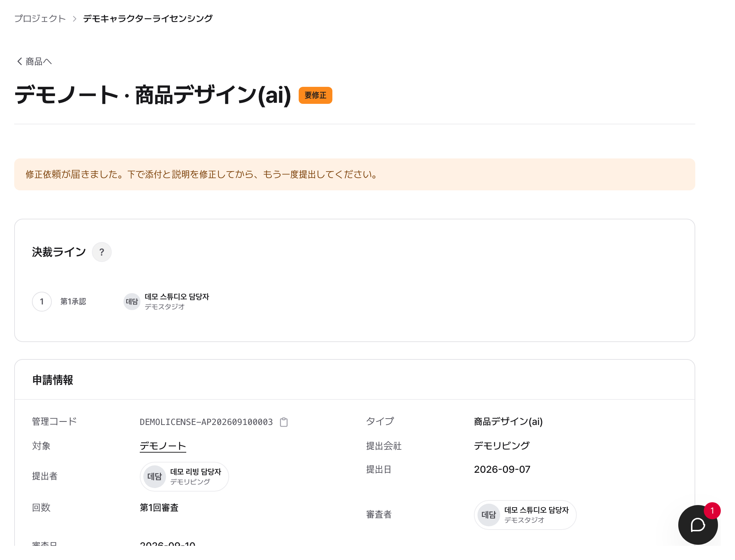Open the chat support bubble
The height and width of the screenshot is (560, 735).
(697, 525)
